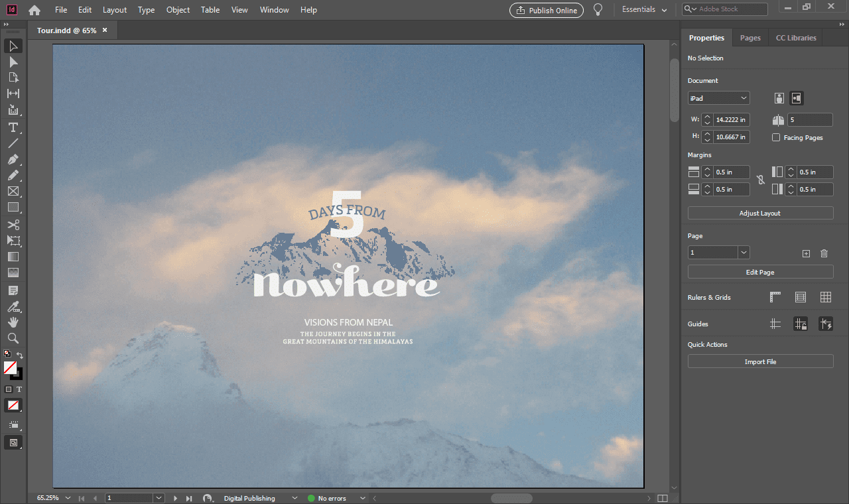Open the page number dropdown in Properties
The height and width of the screenshot is (504, 849).
(744, 253)
